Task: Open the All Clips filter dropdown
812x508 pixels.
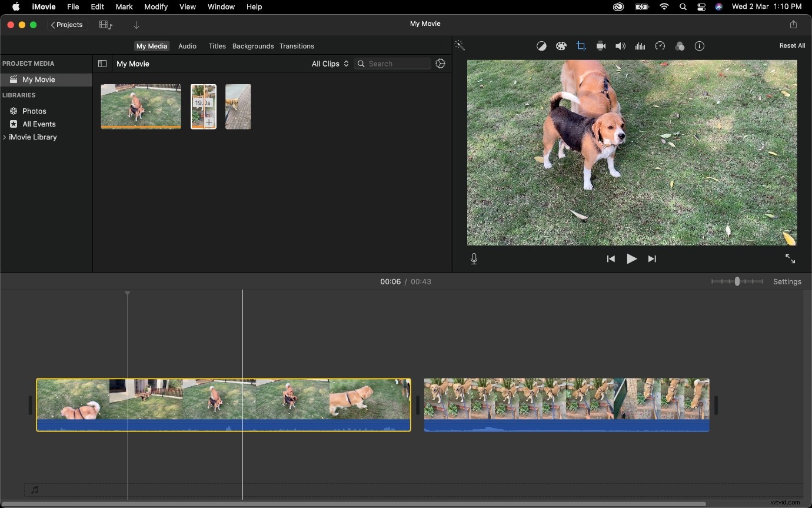Action: pos(330,64)
